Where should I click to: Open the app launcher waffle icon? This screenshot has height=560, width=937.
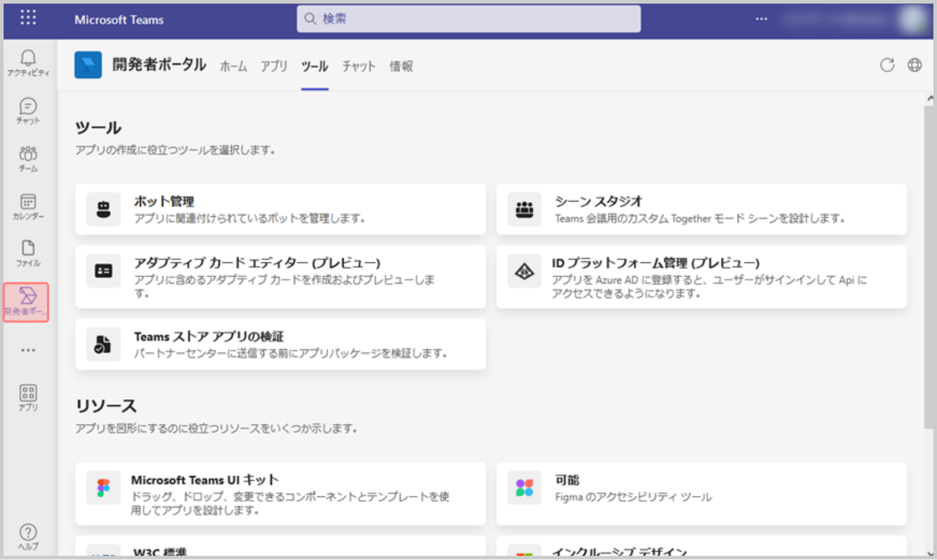point(28,17)
